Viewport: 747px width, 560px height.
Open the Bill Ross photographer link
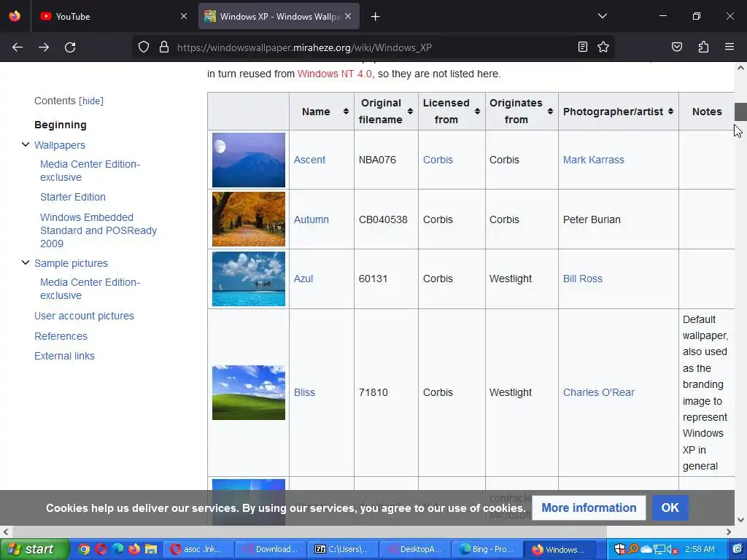(x=583, y=279)
